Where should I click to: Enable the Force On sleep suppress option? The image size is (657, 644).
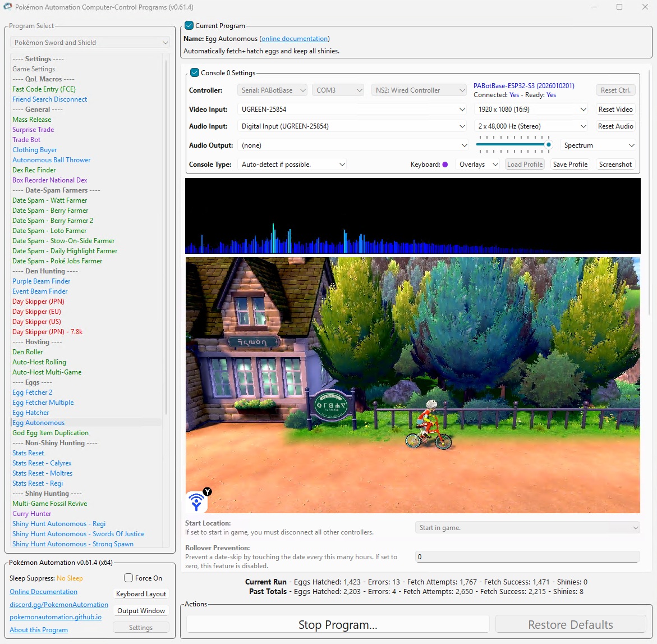click(x=128, y=578)
